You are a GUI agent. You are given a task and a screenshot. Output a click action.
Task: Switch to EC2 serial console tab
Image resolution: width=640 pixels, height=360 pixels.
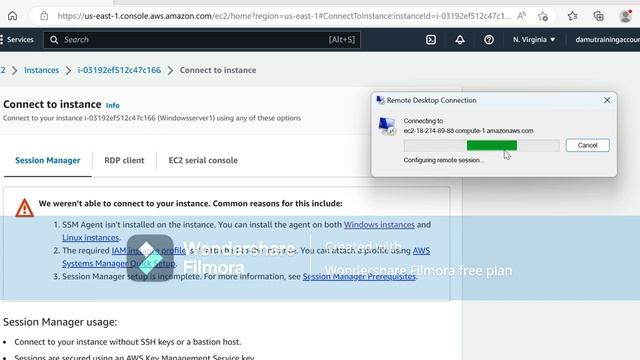coord(203,160)
